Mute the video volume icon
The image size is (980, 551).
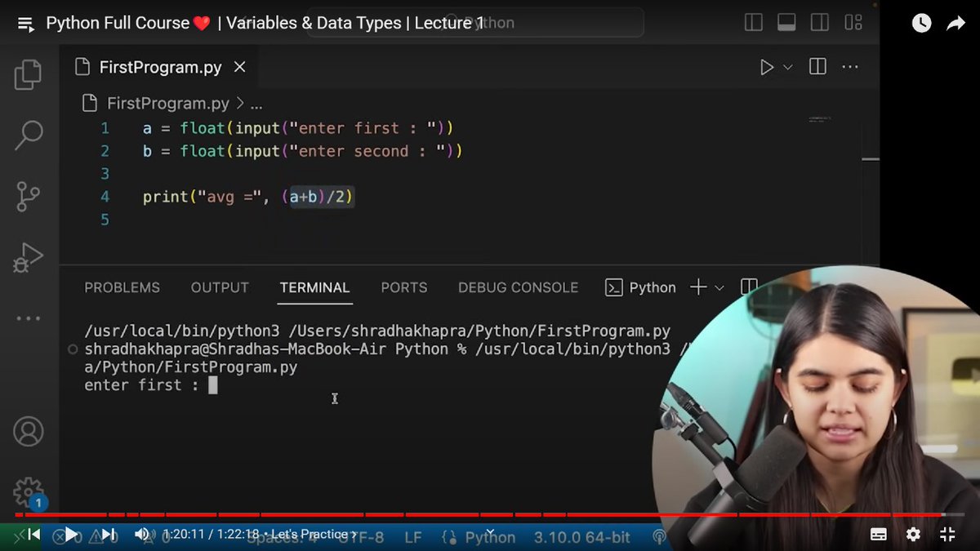coord(142,534)
